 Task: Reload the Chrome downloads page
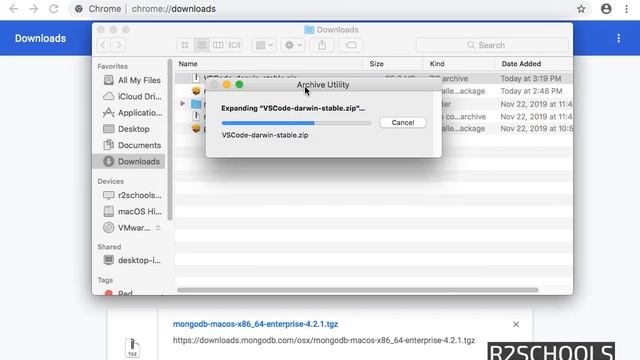tap(53, 9)
